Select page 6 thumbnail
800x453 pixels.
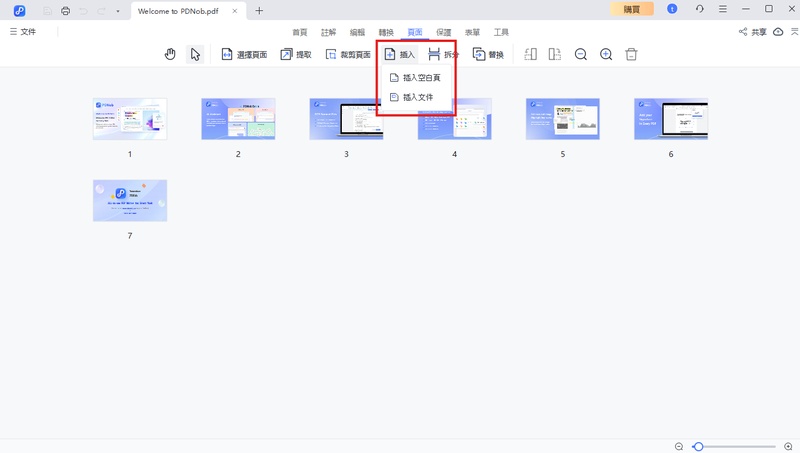tap(671, 119)
